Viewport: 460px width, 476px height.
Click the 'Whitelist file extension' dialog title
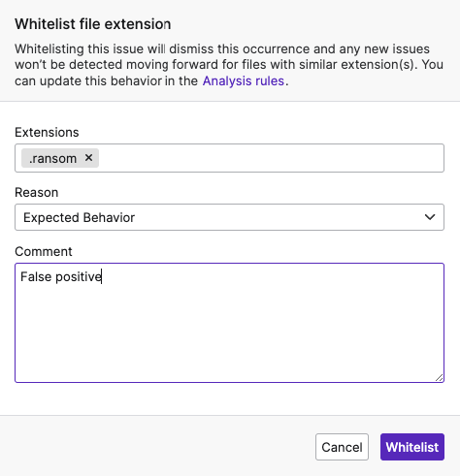point(93,24)
